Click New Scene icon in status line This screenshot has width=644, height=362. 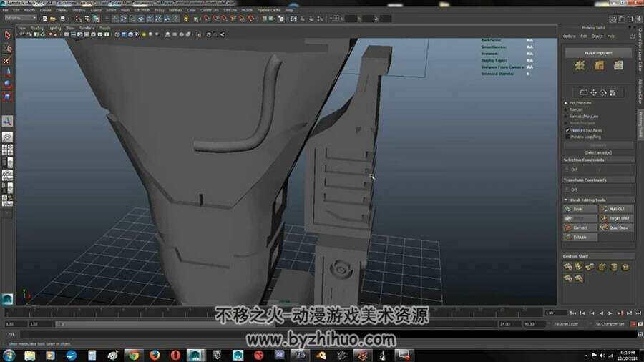[x=45, y=19]
